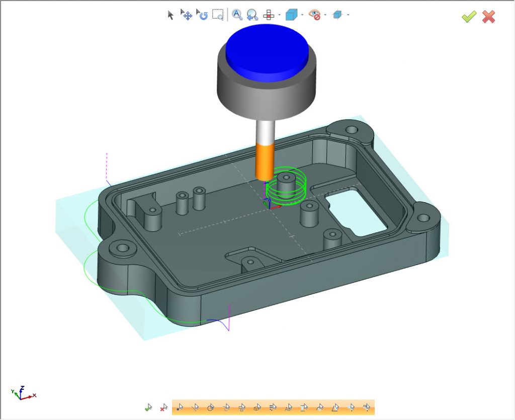515x420 pixels.
Task: Expand the hide entities dropdown arrow
Action: [x=326, y=15]
